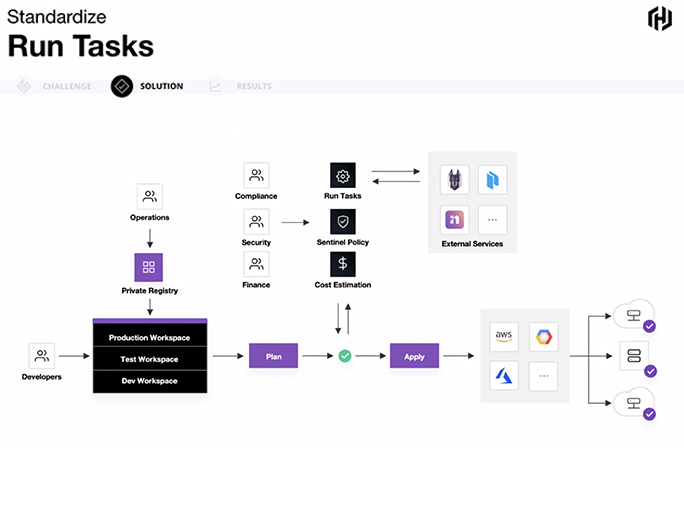Click the Standardize heading text

(x=57, y=17)
